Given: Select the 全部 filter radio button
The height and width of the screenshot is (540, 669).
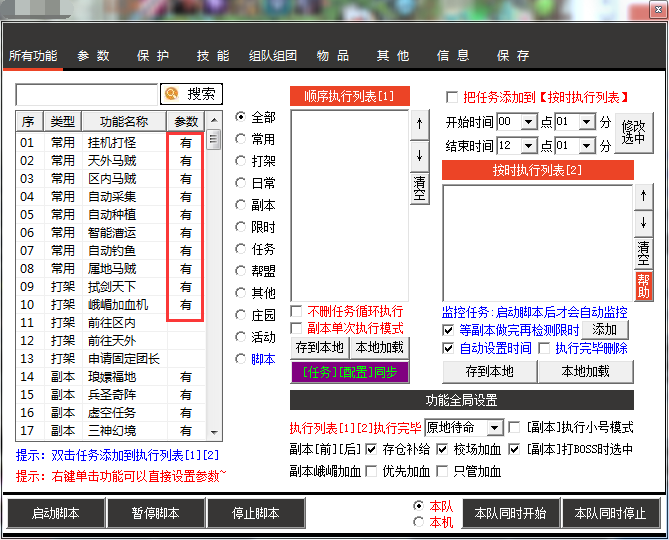Looking at the screenshot, I should (241, 117).
